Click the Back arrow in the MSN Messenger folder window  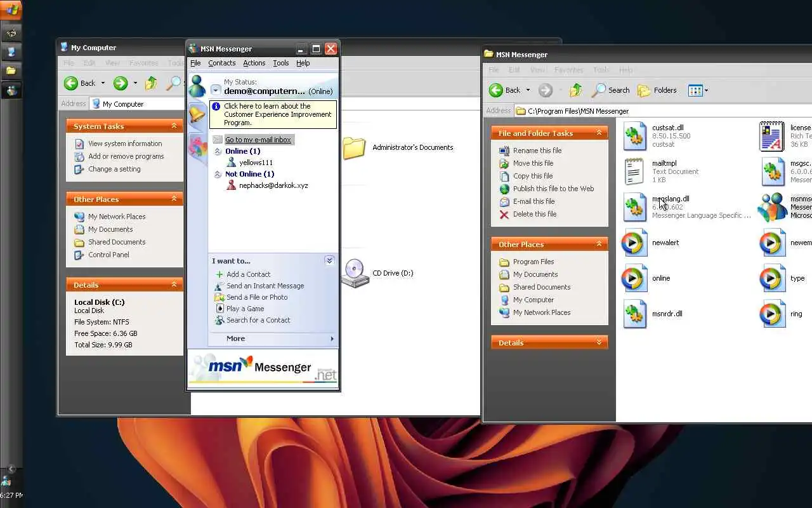click(x=496, y=90)
